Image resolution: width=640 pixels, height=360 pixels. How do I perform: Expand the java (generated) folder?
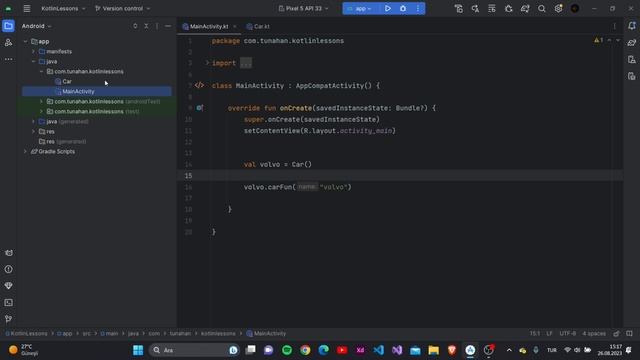coord(33,121)
